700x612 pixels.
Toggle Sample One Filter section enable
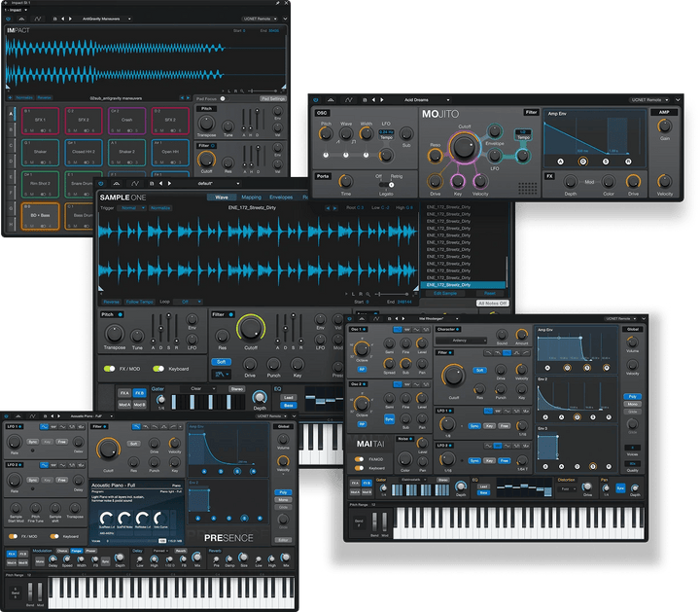pos(230,315)
